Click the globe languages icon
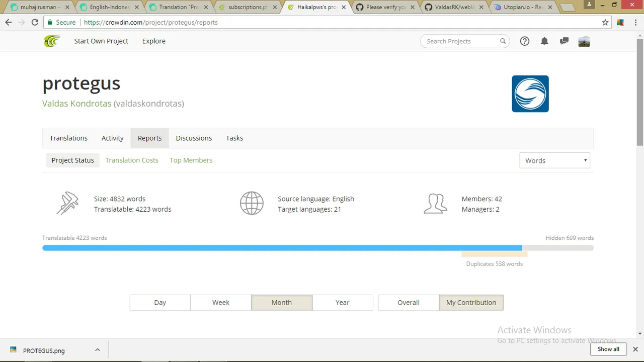The image size is (644, 362). [x=252, y=204]
